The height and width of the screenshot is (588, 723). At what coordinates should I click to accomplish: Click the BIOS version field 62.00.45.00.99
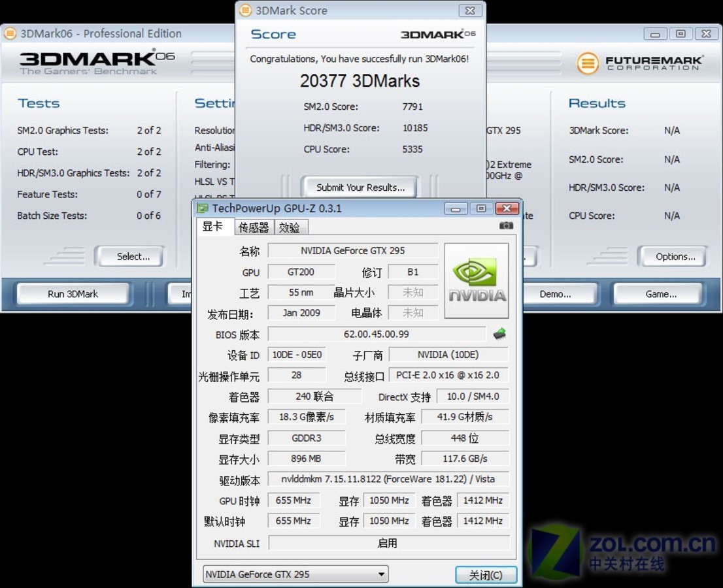(x=377, y=334)
